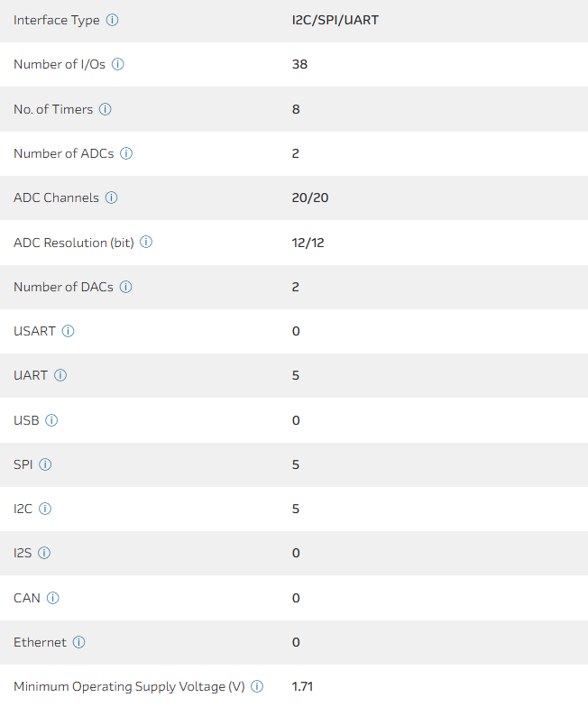Click the SPI info icon
Screen dimensions: 588x707
(x=45, y=464)
